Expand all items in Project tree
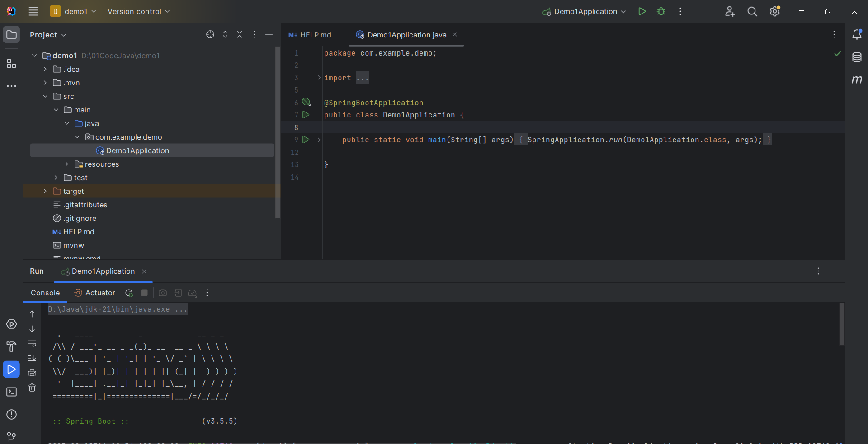The image size is (868, 444). (225, 34)
